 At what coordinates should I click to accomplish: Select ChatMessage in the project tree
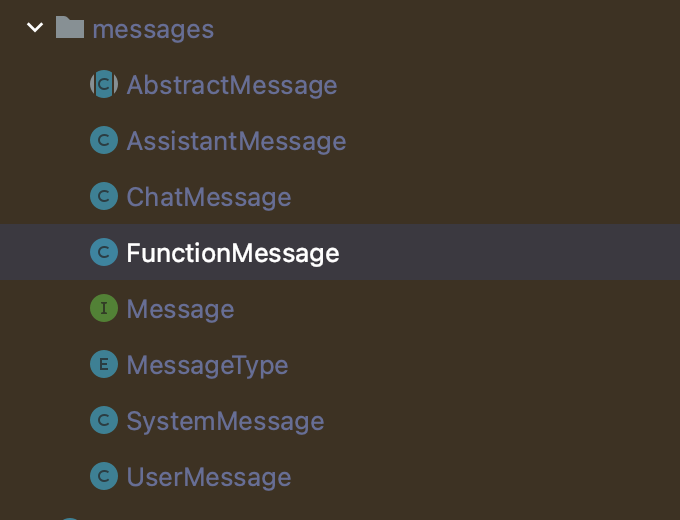(209, 197)
